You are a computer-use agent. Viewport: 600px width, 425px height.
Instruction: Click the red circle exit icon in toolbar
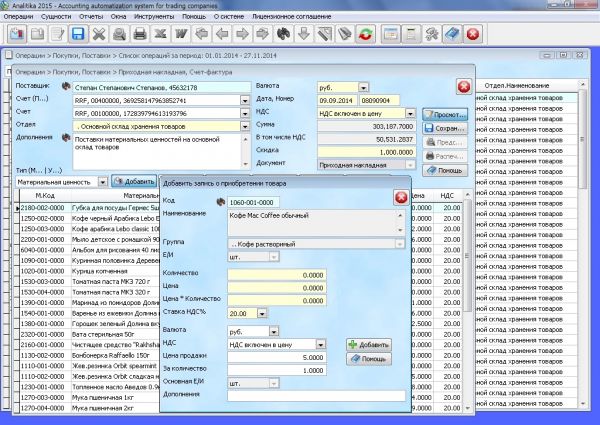[473, 35]
